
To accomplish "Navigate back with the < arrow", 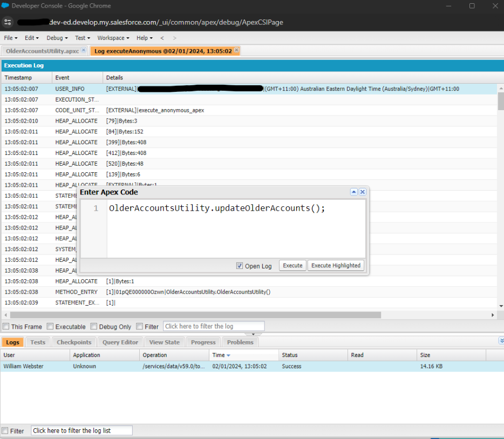I will tap(162, 38).
